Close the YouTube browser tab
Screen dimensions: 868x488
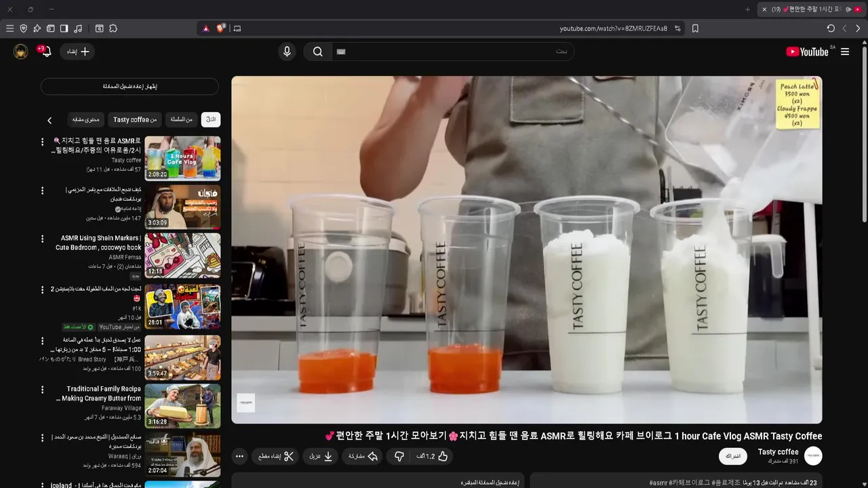[x=764, y=9]
